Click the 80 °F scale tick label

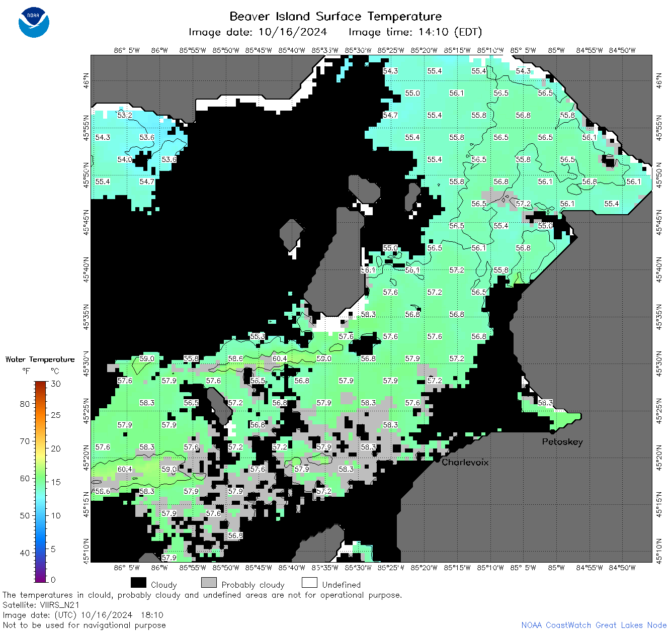click(x=25, y=404)
